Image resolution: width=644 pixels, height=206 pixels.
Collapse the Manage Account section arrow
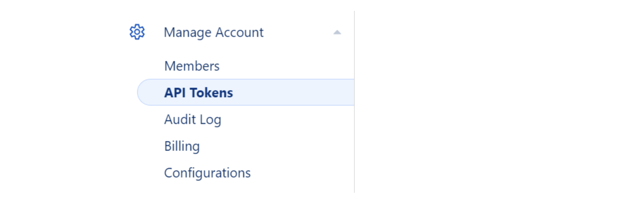[337, 32]
